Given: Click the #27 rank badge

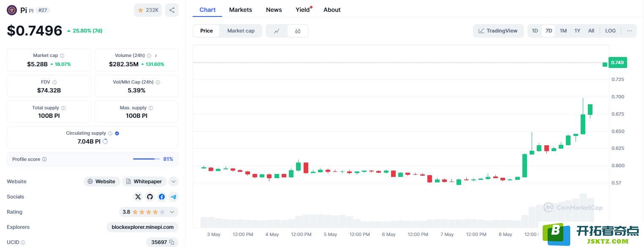Looking at the screenshot, I should click(x=42, y=10).
